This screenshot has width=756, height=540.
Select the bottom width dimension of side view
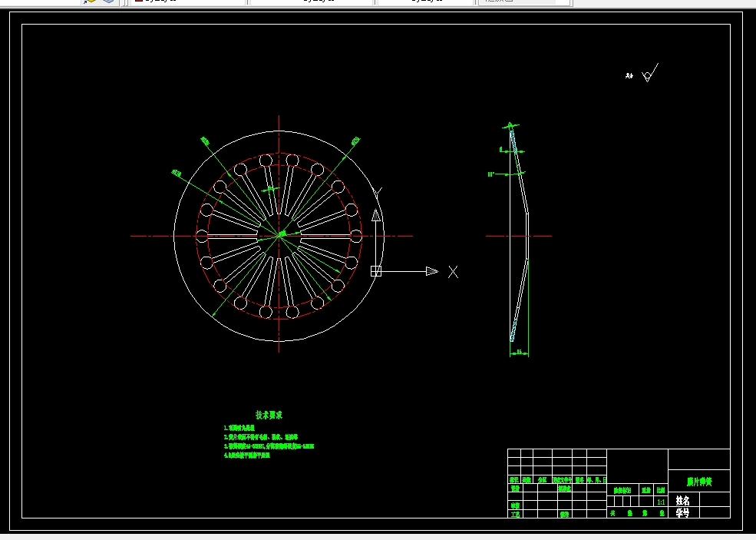(519, 353)
